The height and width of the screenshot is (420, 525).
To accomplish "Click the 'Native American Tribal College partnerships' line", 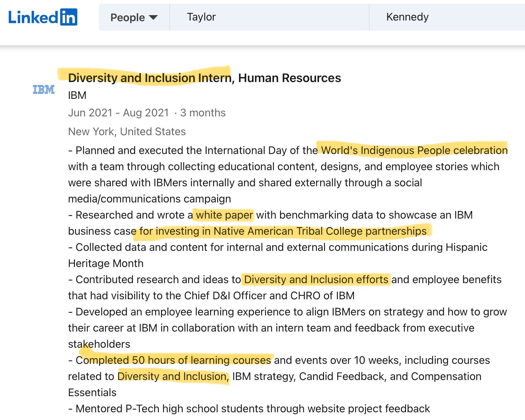I will [247, 231].
